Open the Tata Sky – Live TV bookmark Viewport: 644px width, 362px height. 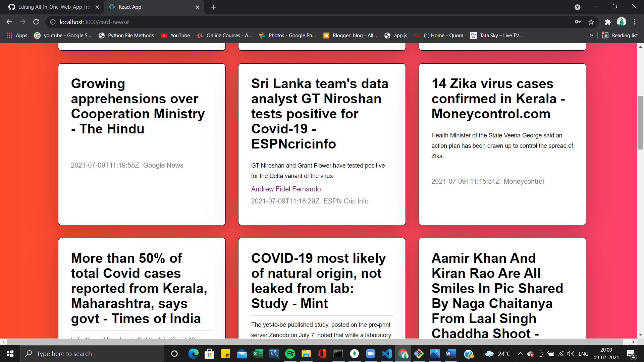click(496, 35)
